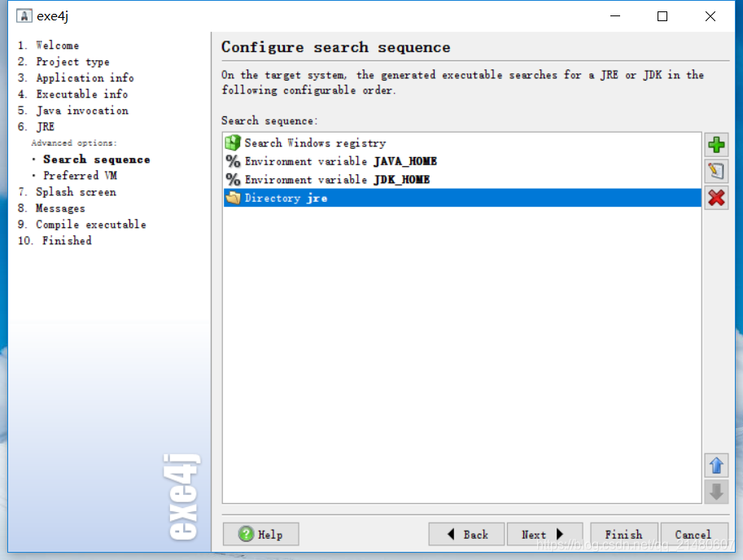The image size is (743, 560).
Task: Minimize the exe4j window
Action: [615, 16]
